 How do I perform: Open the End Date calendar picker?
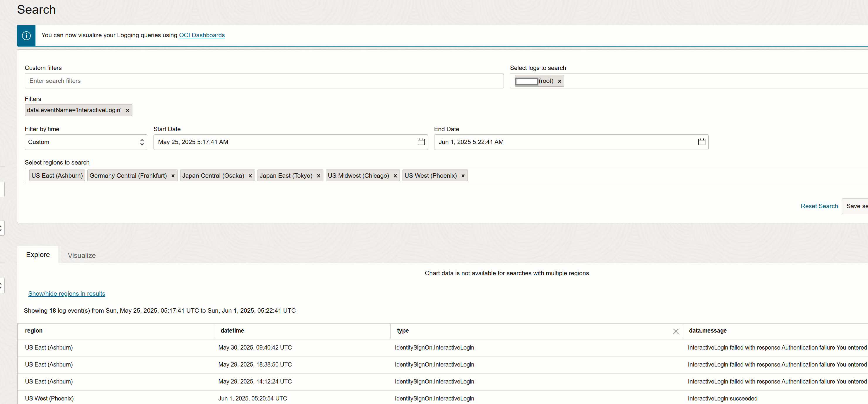tap(702, 142)
